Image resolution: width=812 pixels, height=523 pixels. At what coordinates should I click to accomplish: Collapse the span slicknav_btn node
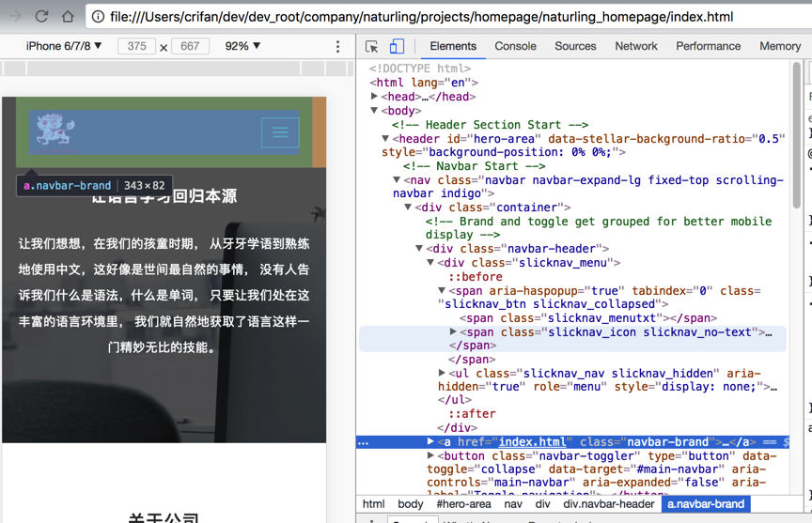(x=442, y=291)
